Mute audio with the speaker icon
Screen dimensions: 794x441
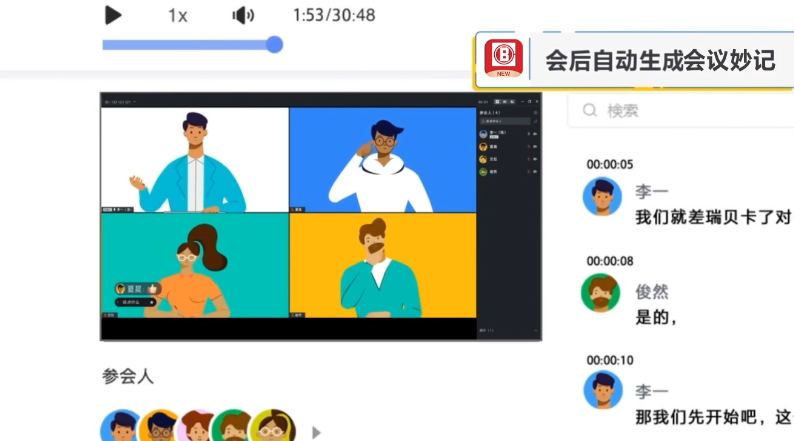[243, 15]
